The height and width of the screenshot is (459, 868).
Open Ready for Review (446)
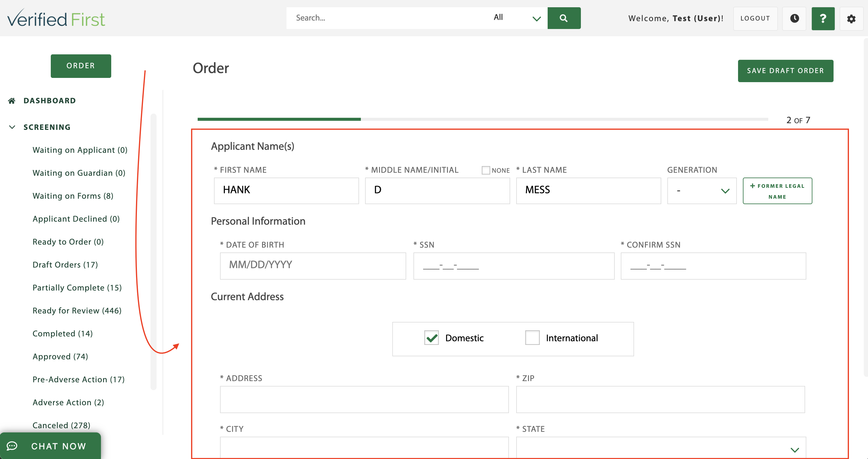[x=77, y=310]
